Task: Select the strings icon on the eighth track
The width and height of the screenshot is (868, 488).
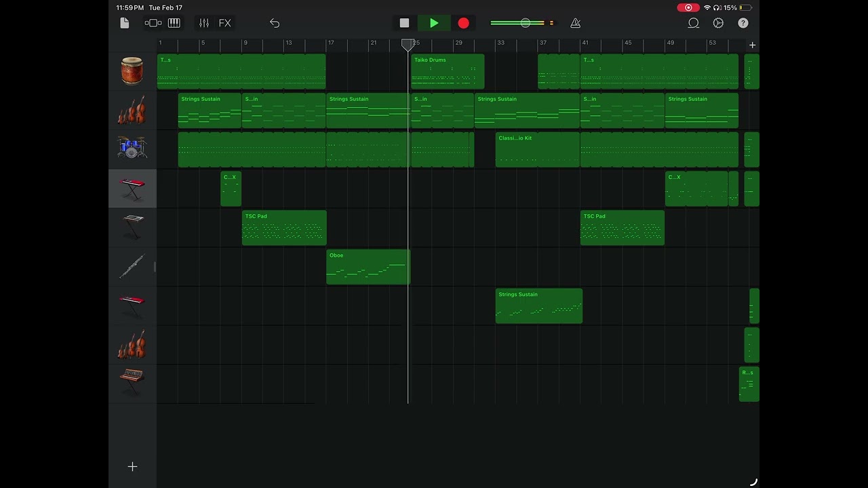Action: [132, 344]
